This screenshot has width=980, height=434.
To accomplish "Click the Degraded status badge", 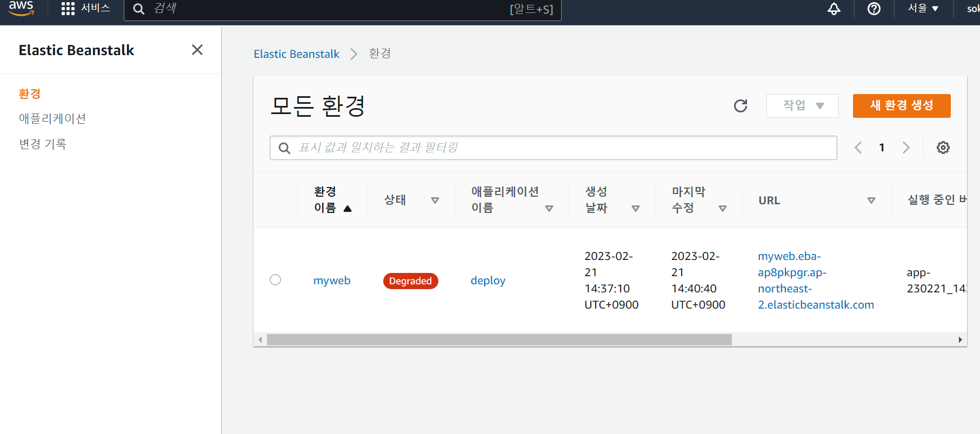I will pos(410,281).
